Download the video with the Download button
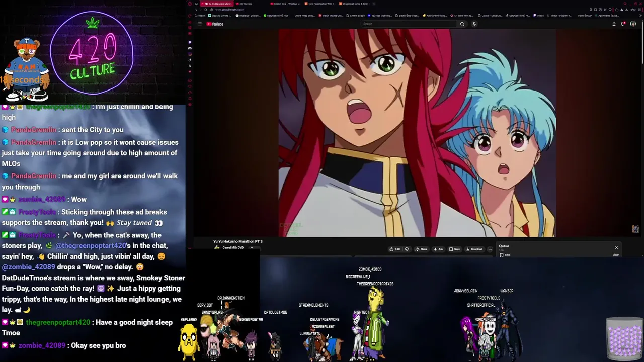Viewport: 644px width, 362px height. 474,249
